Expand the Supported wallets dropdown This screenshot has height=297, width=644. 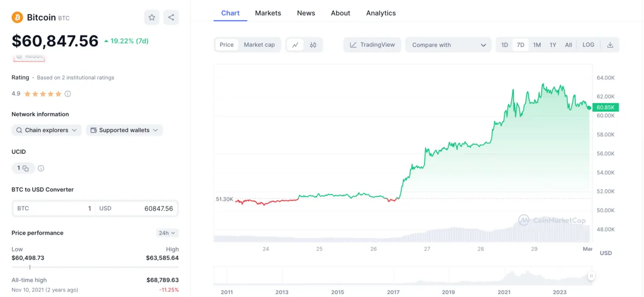(x=125, y=130)
